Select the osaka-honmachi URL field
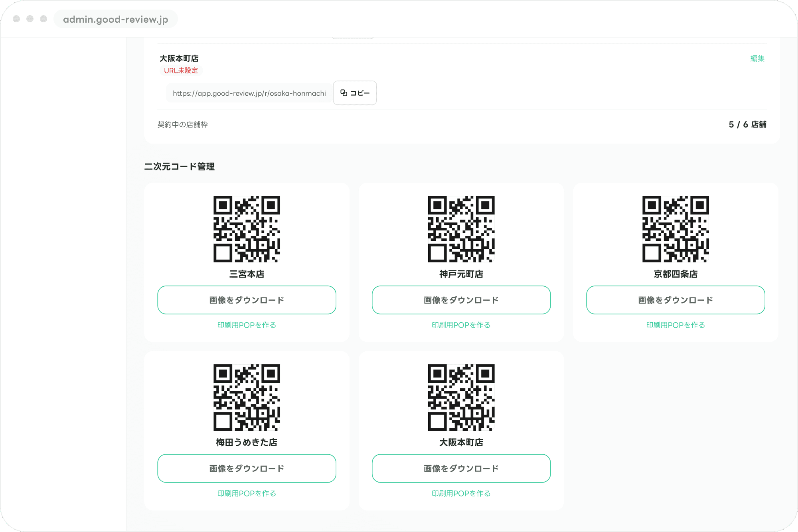The image size is (798, 532). point(249,93)
